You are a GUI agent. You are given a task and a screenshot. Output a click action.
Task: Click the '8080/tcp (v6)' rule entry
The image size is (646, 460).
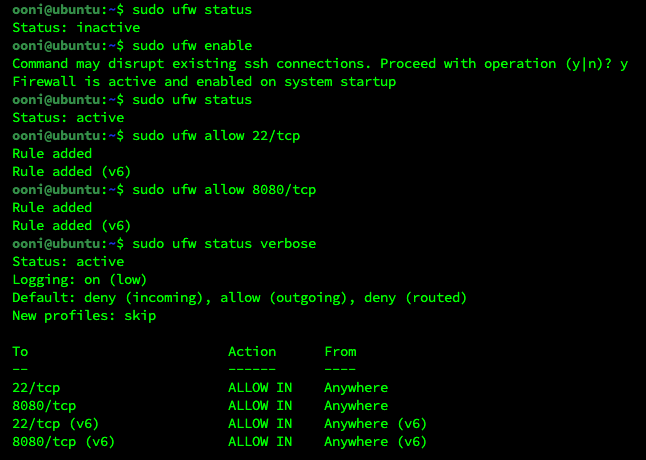pyautogui.click(x=63, y=442)
